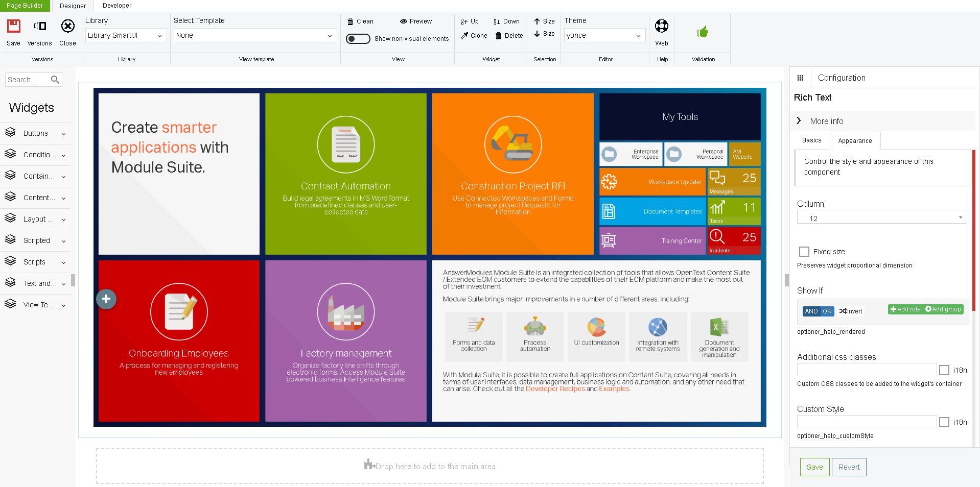The image size is (980, 487).
Task: Expand the More info section
Action: tap(799, 121)
